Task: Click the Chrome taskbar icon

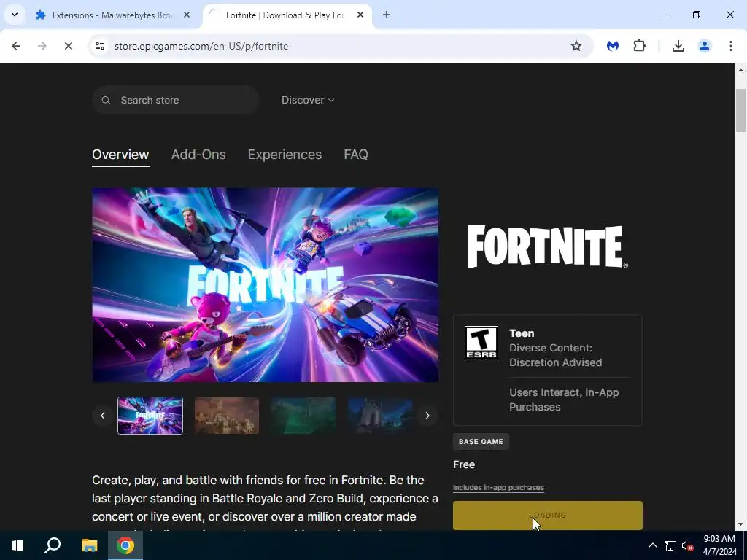Action: pos(125,545)
